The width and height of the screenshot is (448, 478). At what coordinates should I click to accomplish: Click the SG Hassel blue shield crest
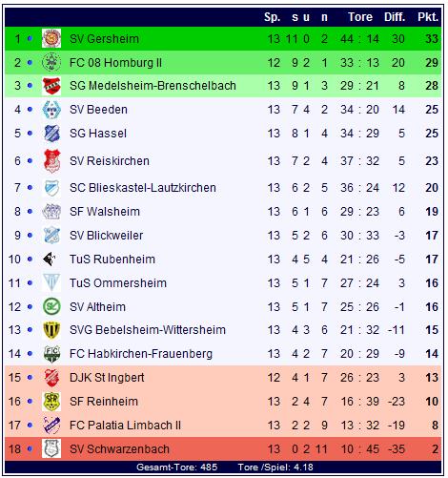[51, 134]
